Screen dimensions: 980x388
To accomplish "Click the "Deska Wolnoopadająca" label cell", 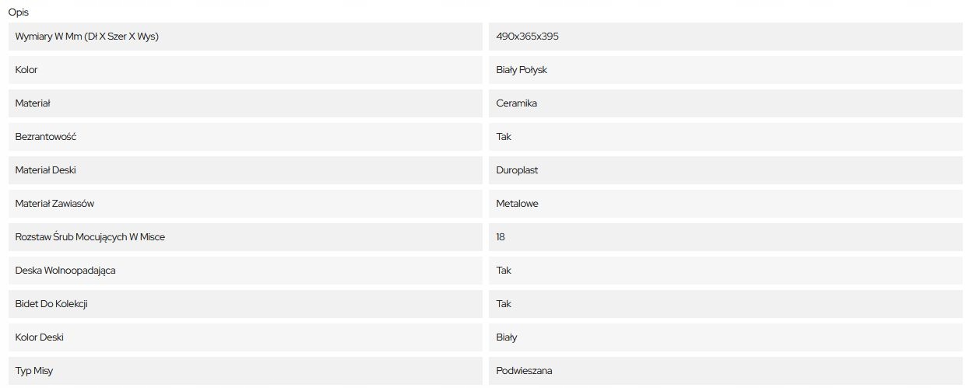I will pyautogui.click(x=65, y=271).
